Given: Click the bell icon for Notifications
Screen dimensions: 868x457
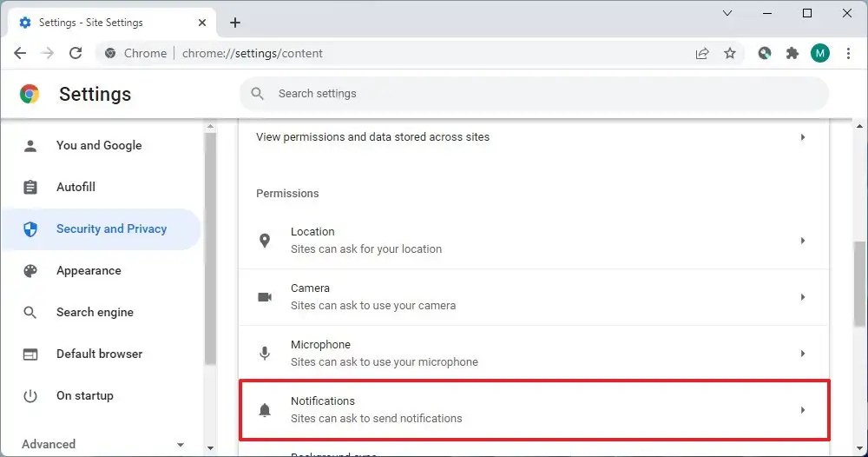Looking at the screenshot, I should pyautogui.click(x=265, y=410).
